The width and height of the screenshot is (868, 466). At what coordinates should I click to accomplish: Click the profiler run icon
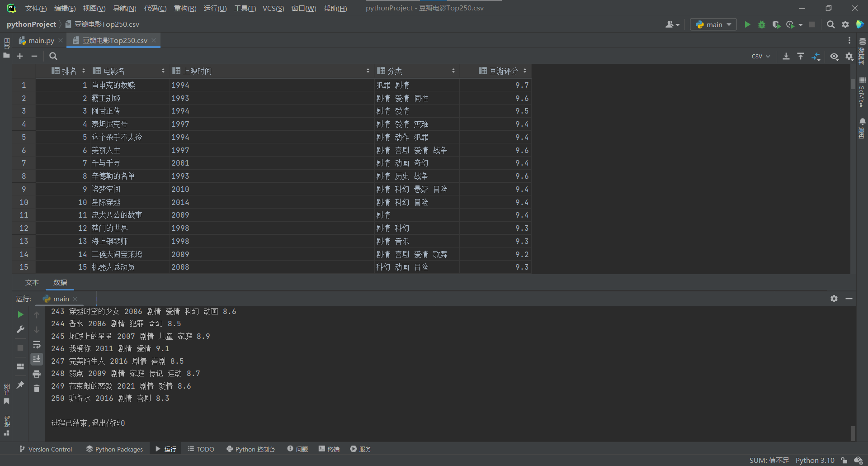(x=790, y=24)
